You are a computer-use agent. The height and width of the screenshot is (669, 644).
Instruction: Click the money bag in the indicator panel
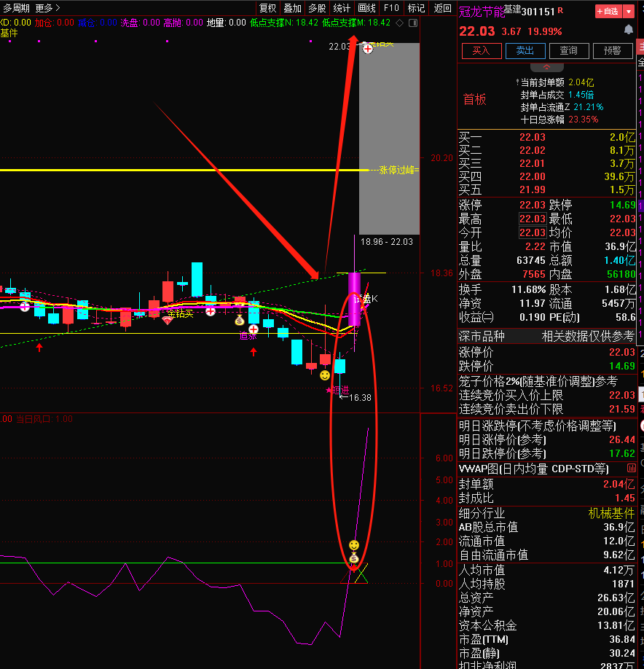click(x=354, y=557)
